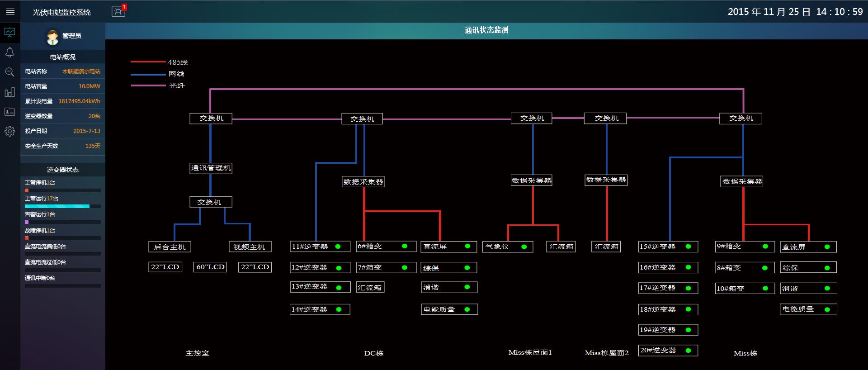
Task: Select the Miss栋屋面1 数据采集器 node
Action: 532,180
